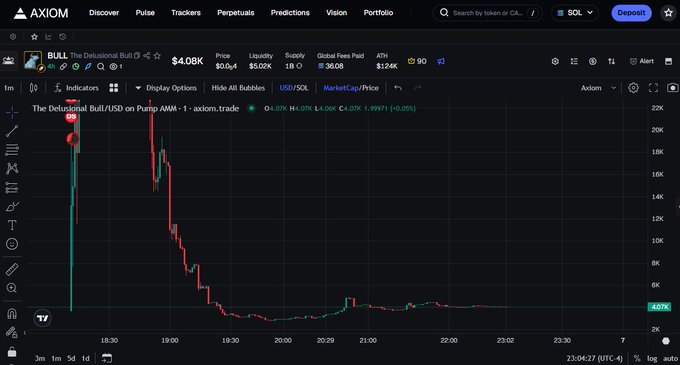Click the green chart-circle icon under BULL
Screen dimensions: 680x365
(75, 66)
